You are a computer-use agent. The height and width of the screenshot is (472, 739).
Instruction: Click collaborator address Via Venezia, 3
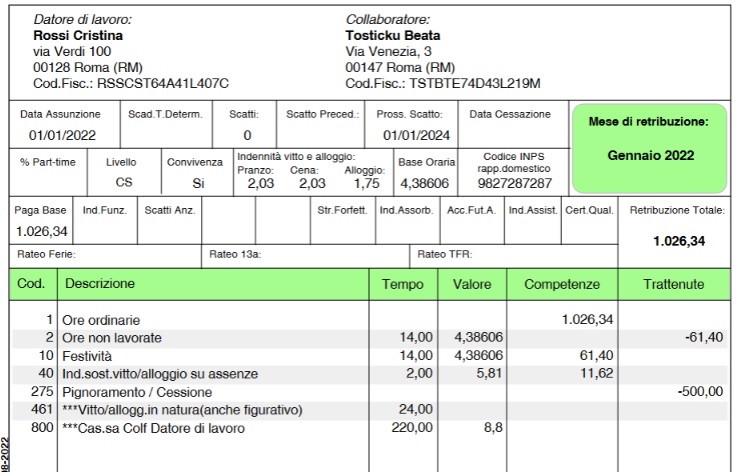click(x=388, y=51)
